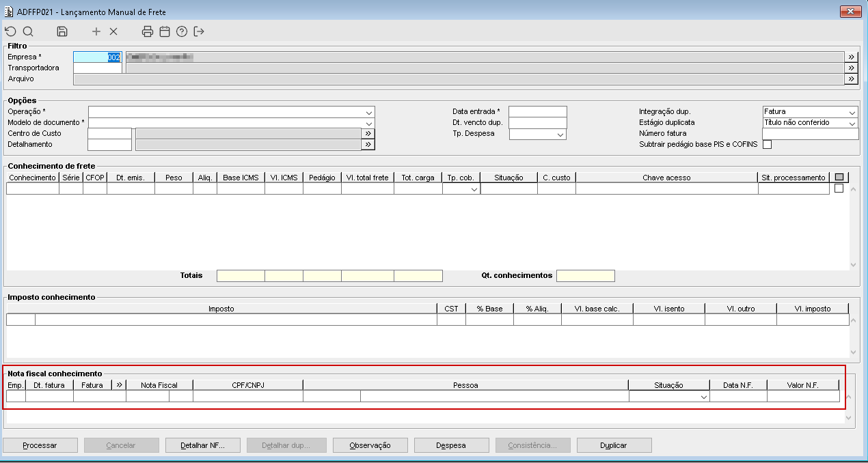
Task: Click the Detalhar NF... button
Action: (x=202, y=445)
